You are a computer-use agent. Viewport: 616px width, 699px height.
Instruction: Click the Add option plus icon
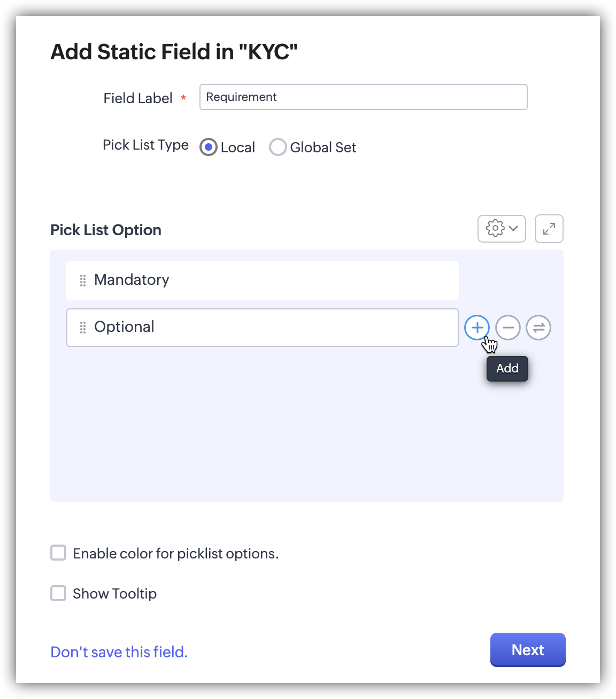click(x=477, y=328)
